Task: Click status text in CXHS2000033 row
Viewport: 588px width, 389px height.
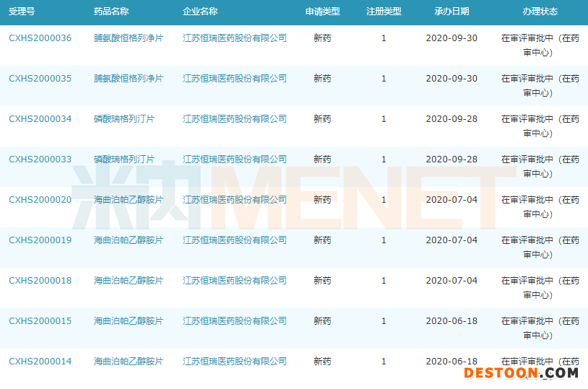Action: 540,167
